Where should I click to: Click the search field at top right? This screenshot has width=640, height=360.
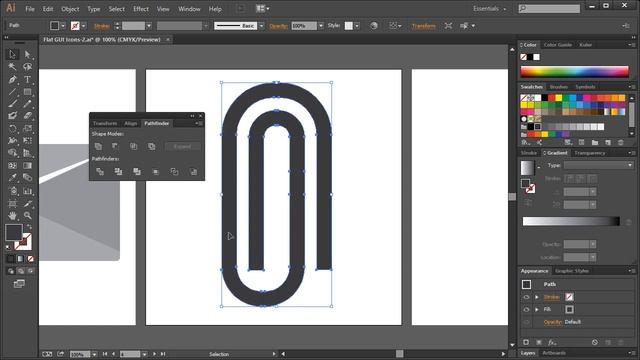point(549,9)
